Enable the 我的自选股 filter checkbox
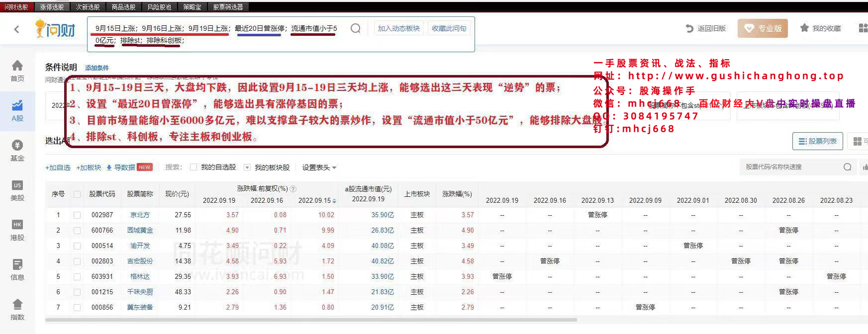This screenshot has width=868, height=334. click(x=193, y=167)
